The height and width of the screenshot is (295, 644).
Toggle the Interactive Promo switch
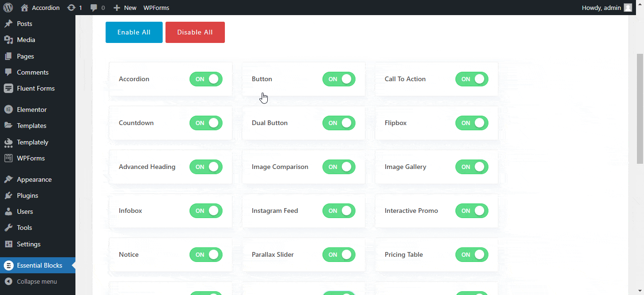[x=472, y=211]
